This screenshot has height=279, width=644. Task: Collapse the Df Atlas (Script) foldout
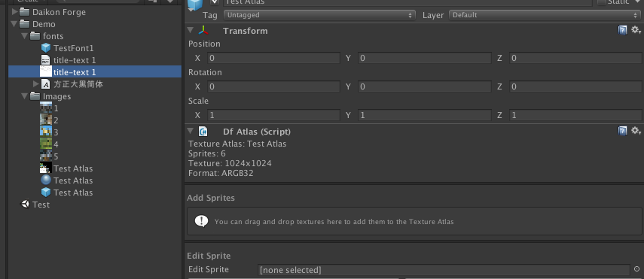[x=190, y=132]
